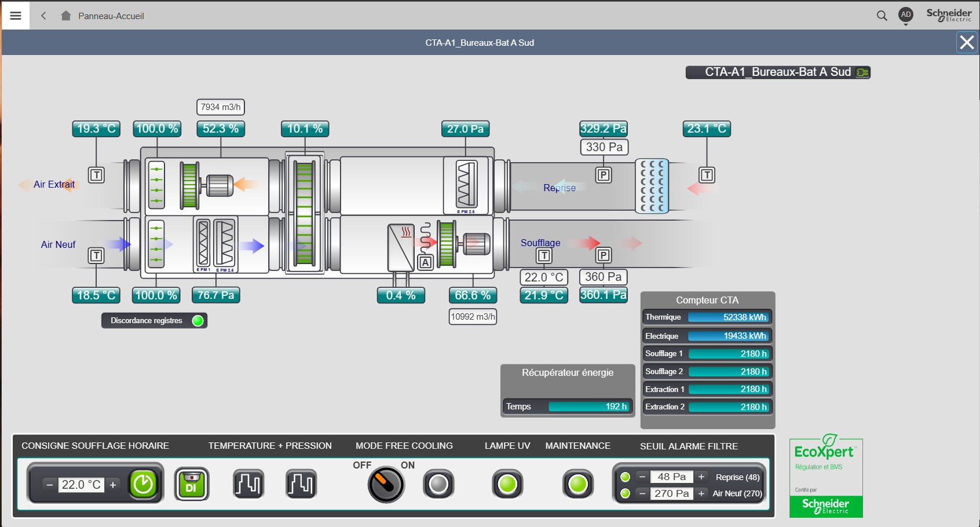
Task: Click the CTA-A1_Bureaux-Bat A Sud title badge
Action: (x=778, y=72)
